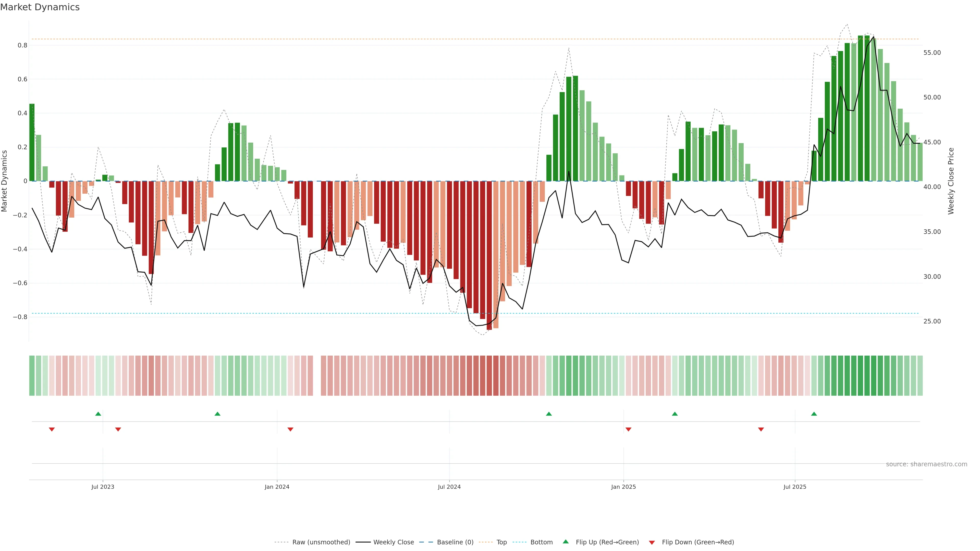Click the Flip Up green triangle legend icon
The width and height of the screenshot is (980, 551).
click(565, 542)
